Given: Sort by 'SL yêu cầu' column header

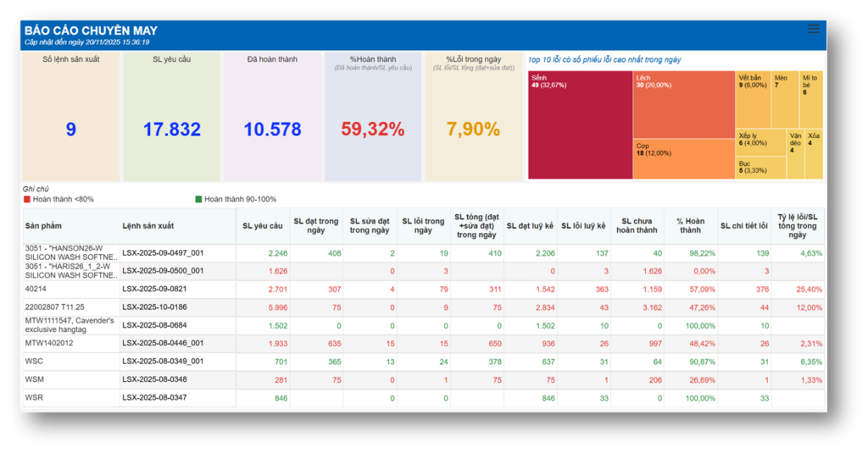Looking at the screenshot, I should tap(262, 226).
